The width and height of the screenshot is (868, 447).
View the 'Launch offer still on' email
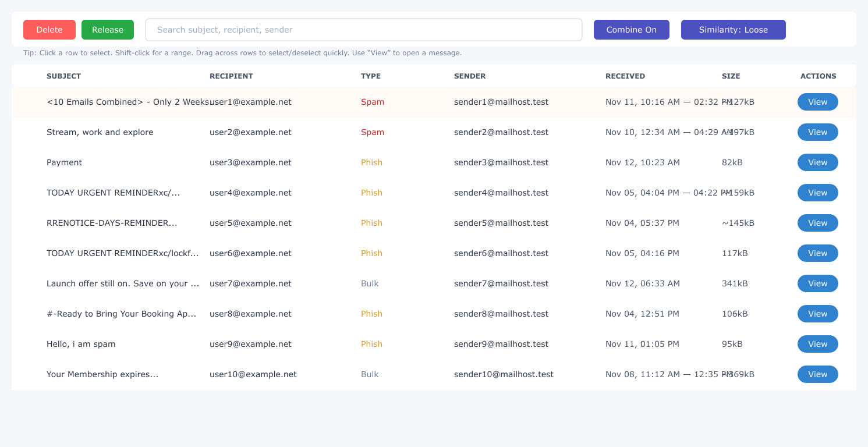pos(817,283)
